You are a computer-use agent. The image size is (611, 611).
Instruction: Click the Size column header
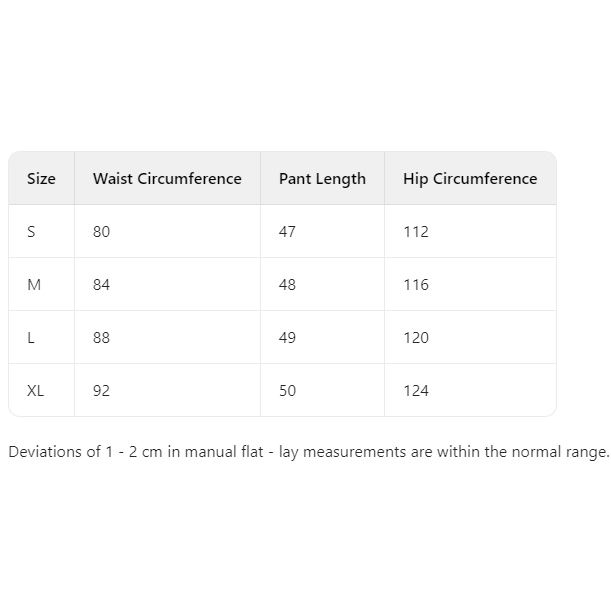click(x=41, y=179)
